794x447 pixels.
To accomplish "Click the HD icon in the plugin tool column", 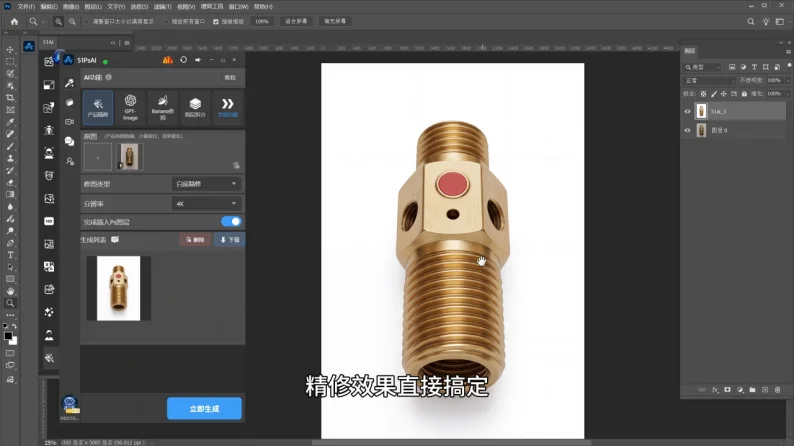I will [49, 221].
